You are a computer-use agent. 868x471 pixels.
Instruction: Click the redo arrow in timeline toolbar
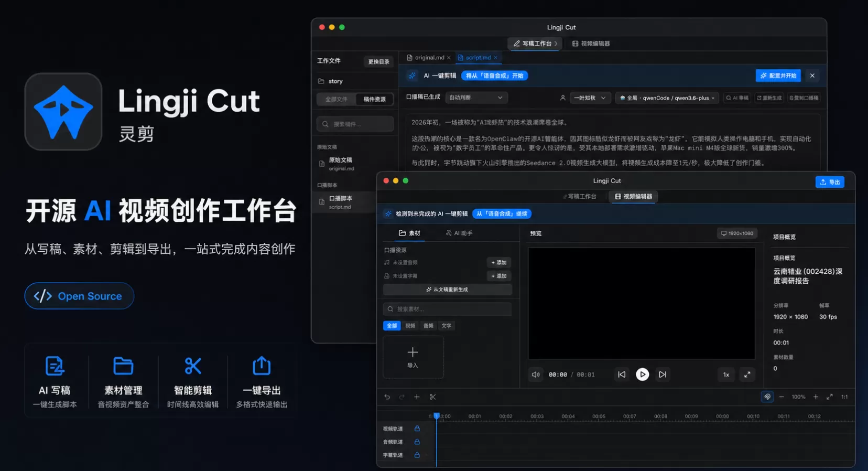pos(402,397)
